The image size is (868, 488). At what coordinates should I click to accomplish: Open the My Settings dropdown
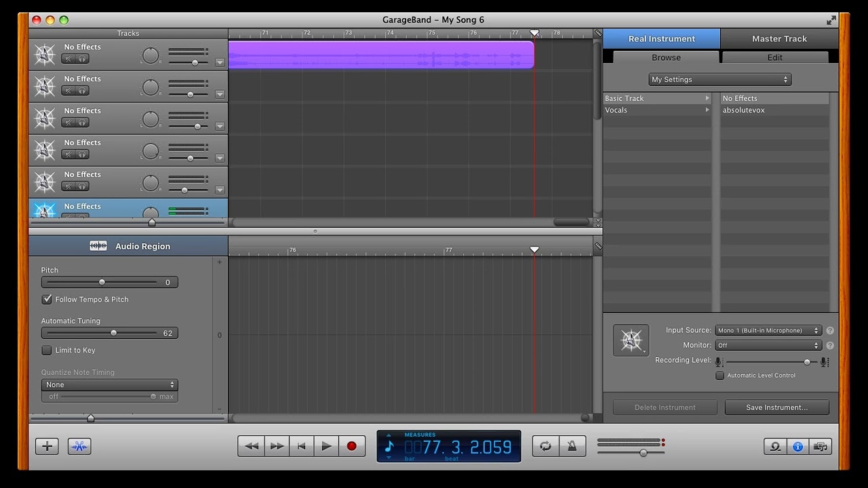coord(719,79)
